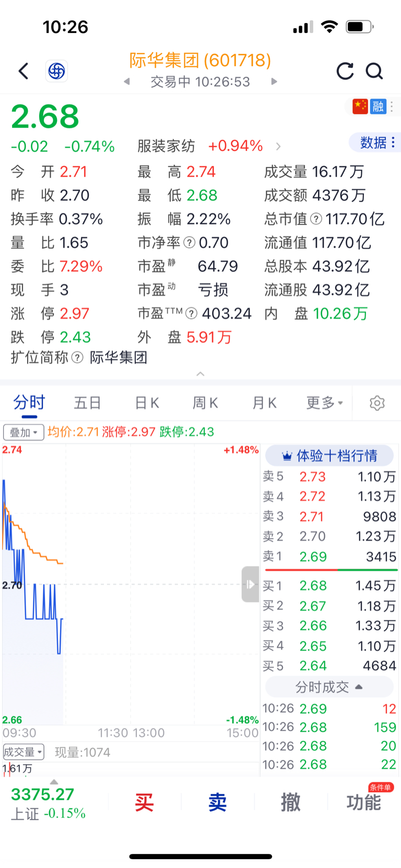Tap the 成交量 16.17万 value

(338, 172)
